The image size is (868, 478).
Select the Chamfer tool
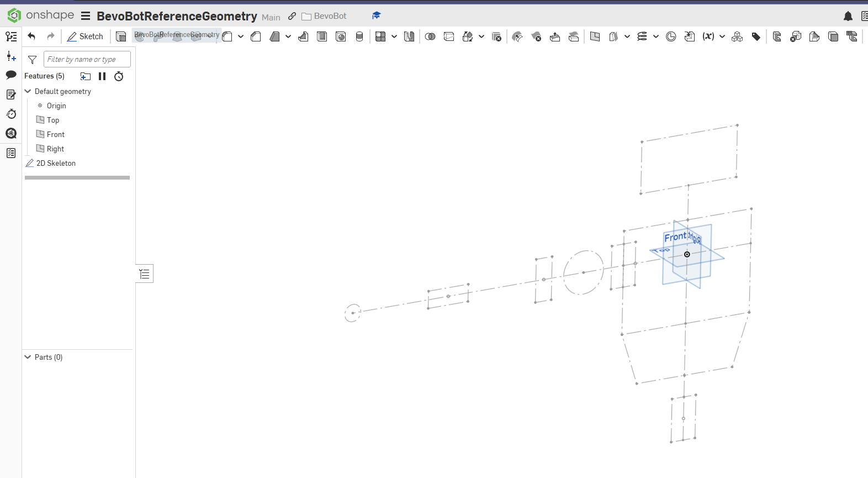coord(256,36)
